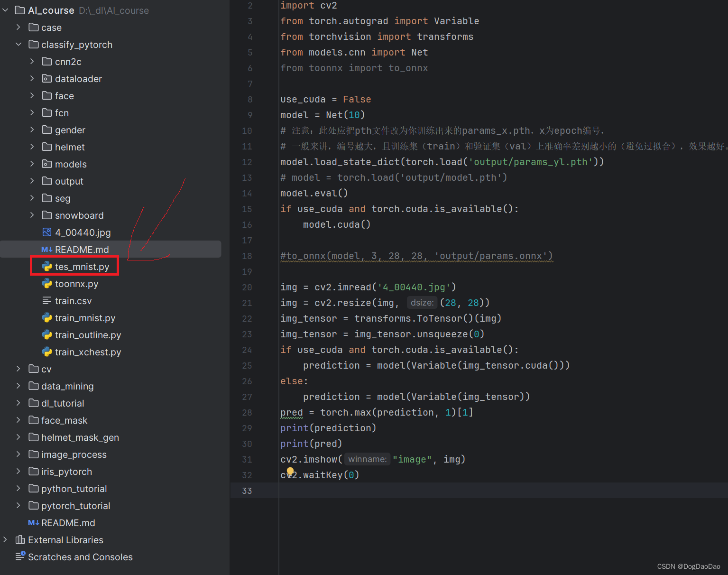Image resolution: width=728 pixels, height=575 pixels.
Task: Click the classify_pytorch folder icon
Action: coord(33,44)
